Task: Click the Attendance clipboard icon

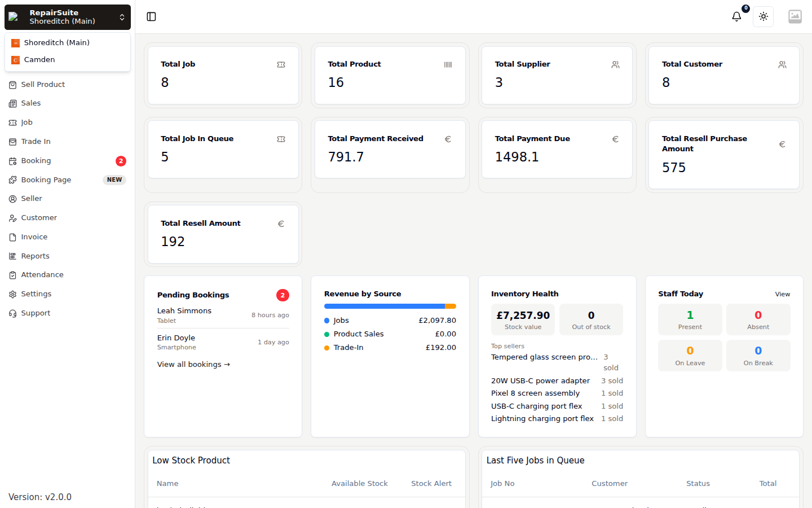Action: click(12, 275)
